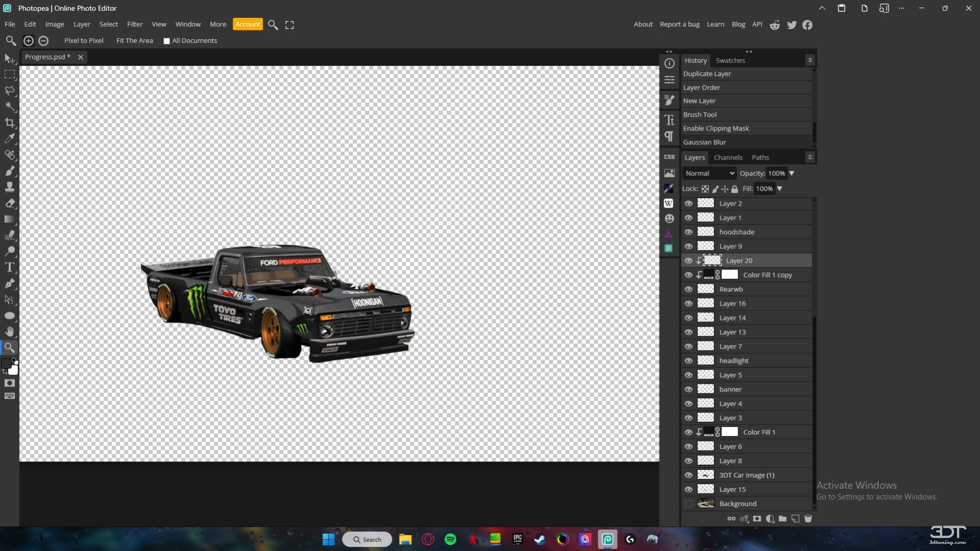The width and height of the screenshot is (980, 551).
Task: Select the Hand tool
Action: tap(10, 332)
